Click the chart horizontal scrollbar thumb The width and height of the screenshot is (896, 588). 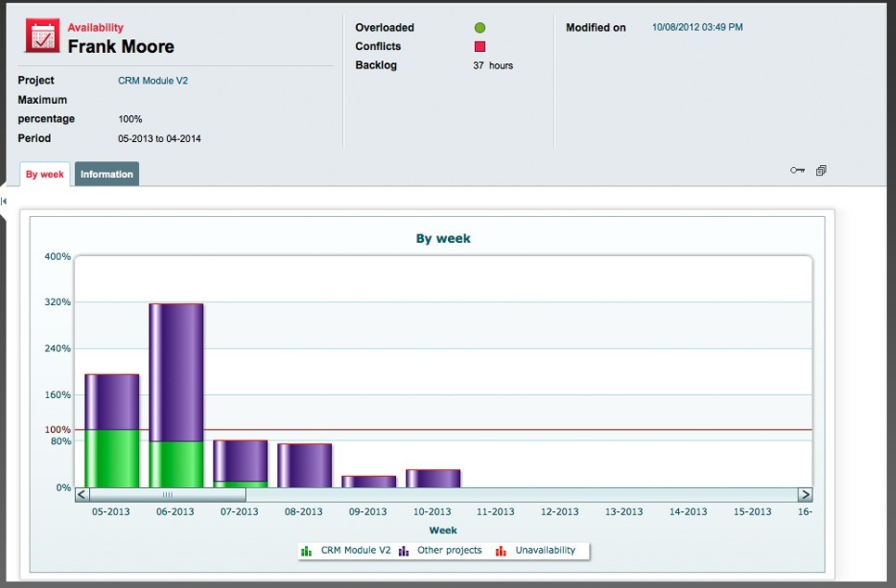(x=168, y=495)
